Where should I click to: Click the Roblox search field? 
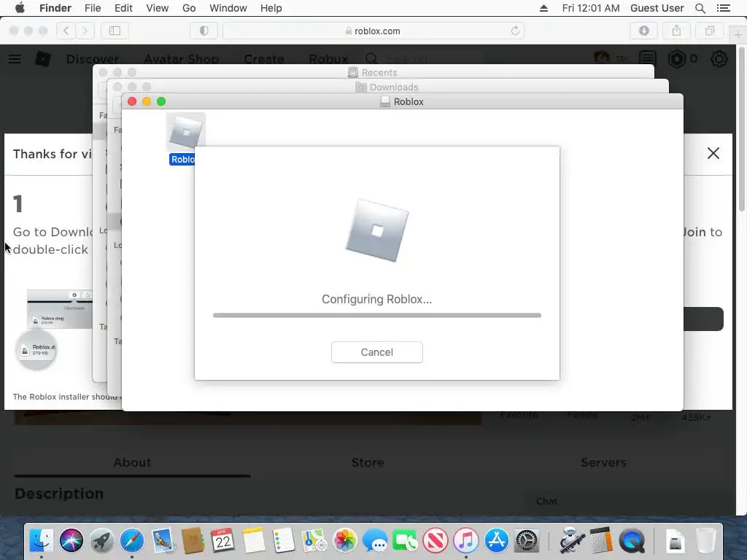(424, 59)
